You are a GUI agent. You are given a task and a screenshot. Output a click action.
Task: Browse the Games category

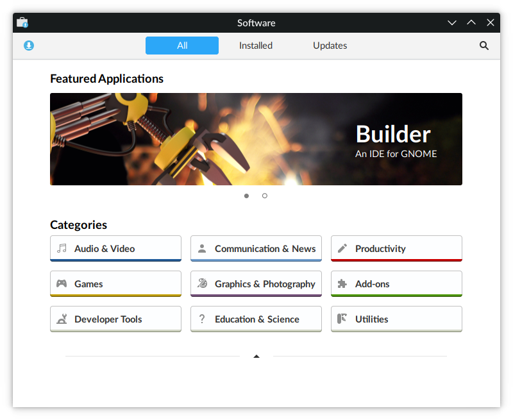(x=116, y=284)
